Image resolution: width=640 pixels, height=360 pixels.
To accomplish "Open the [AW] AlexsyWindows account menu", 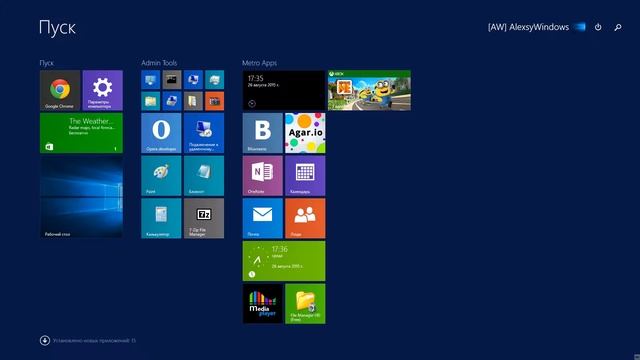I will pyautogui.click(x=528, y=27).
